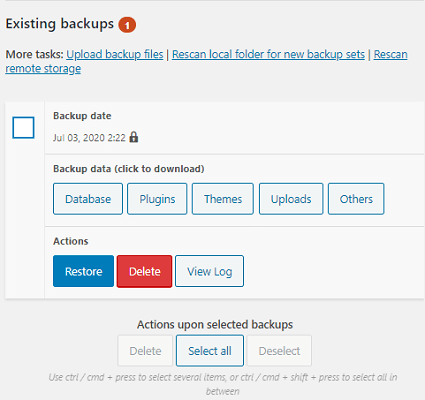This screenshot has height=400, width=425.
Task: Click Select all under selected backups
Action: (210, 351)
